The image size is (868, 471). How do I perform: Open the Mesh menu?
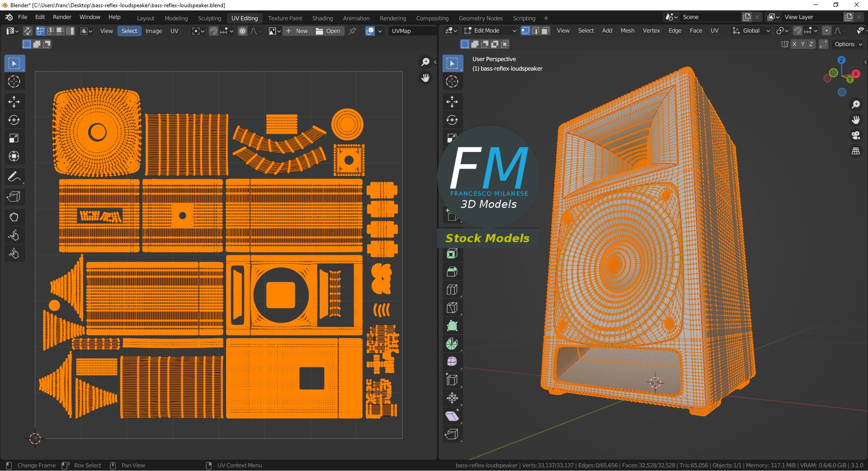click(x=627, y=31)
